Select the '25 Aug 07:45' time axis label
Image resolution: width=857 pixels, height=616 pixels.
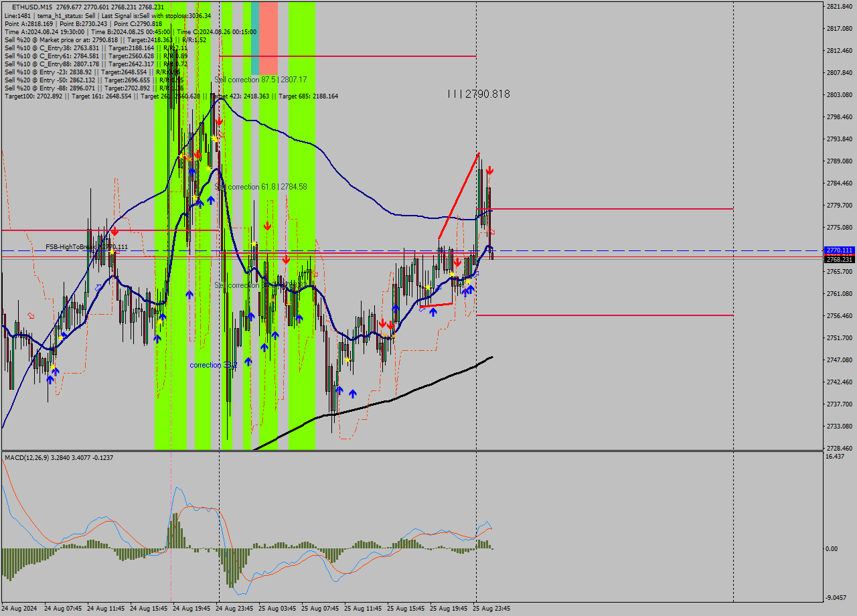[320, 609]
